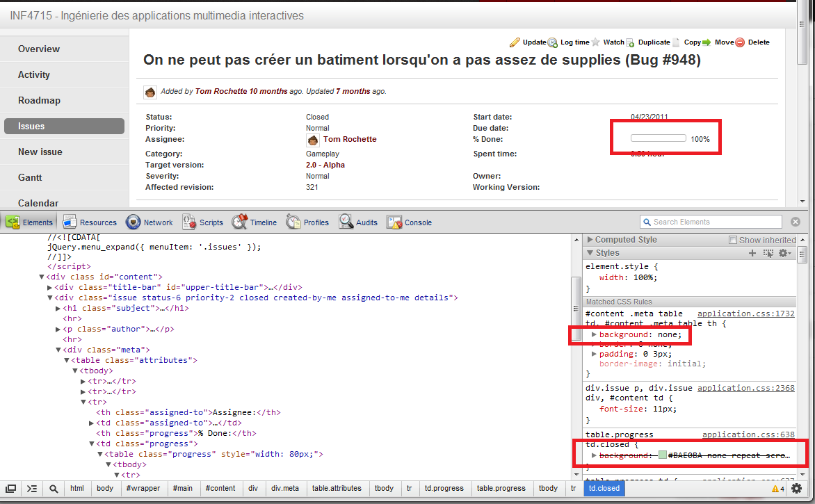Click New Style Rule plus icon
Image resolution: width=815 pixels, height=504 pixels.
coord(752,253)
